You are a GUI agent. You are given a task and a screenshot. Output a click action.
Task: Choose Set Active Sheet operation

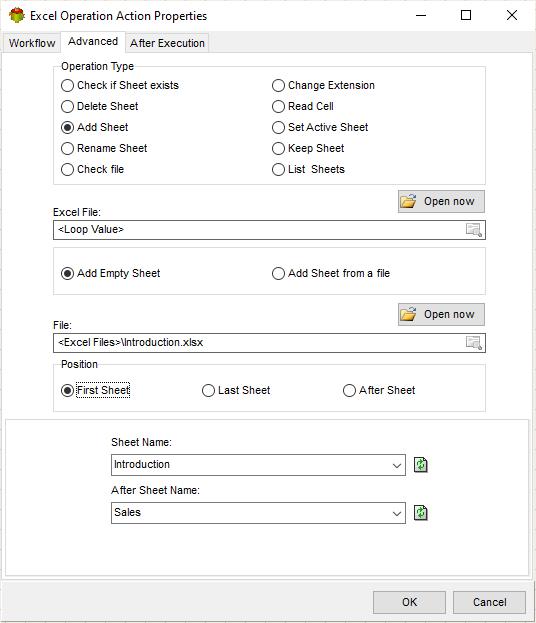pos(320,127)
